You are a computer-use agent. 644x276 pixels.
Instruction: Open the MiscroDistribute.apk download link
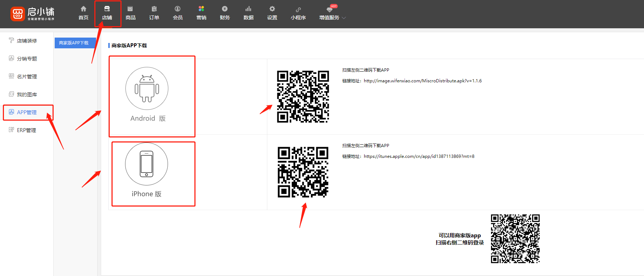pos(423,81)
